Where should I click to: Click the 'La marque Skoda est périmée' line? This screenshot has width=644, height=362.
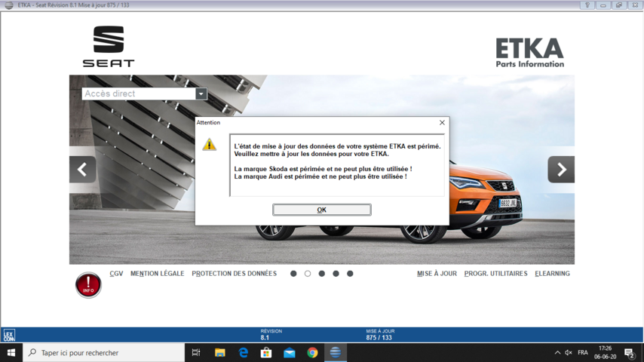click(x=323, y=169)
